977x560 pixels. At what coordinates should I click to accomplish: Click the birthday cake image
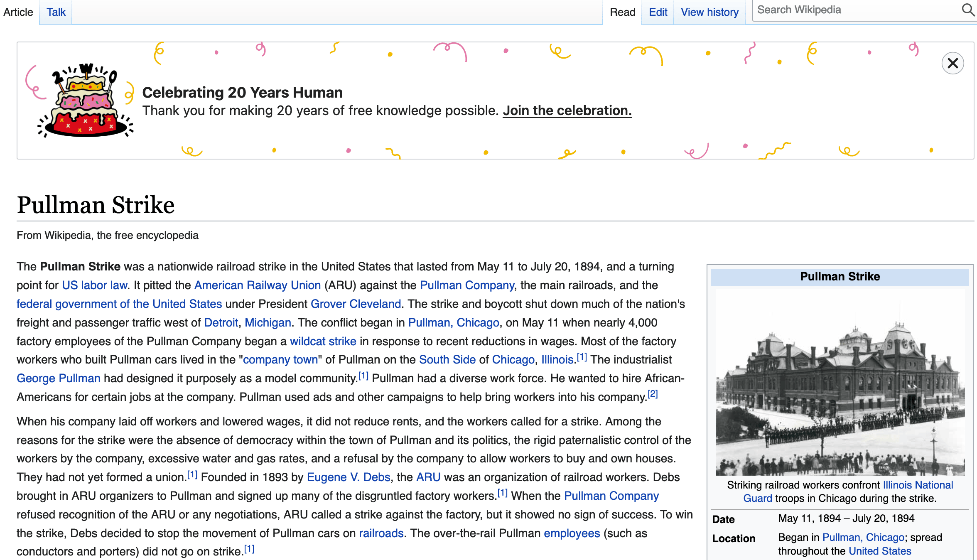[85, 101]
